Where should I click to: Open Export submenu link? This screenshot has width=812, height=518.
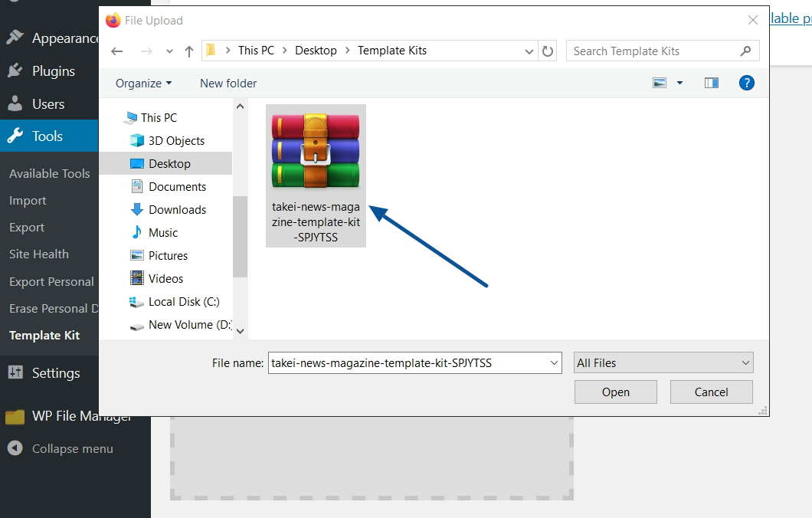(26, 228)
